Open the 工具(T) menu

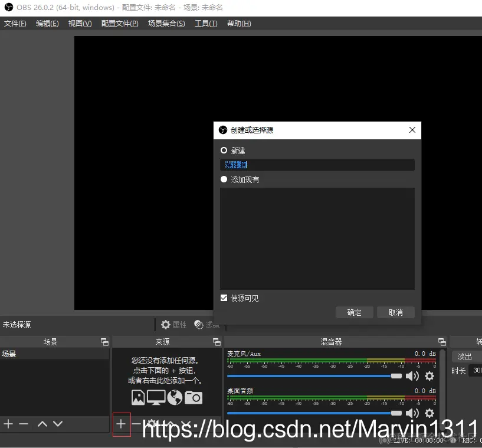[x=206, y=24]
